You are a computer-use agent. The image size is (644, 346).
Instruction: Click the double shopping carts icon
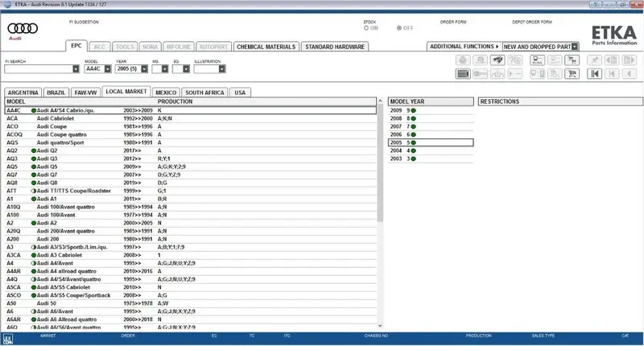click(x=572, y=60)
